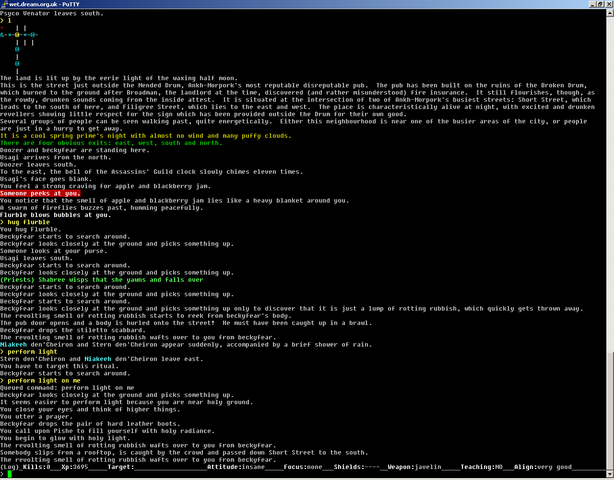Viewport: 614px width, 480px height.
Task: Click the 'You call upon Pishe' line
Action: click(x=107, y=431)
